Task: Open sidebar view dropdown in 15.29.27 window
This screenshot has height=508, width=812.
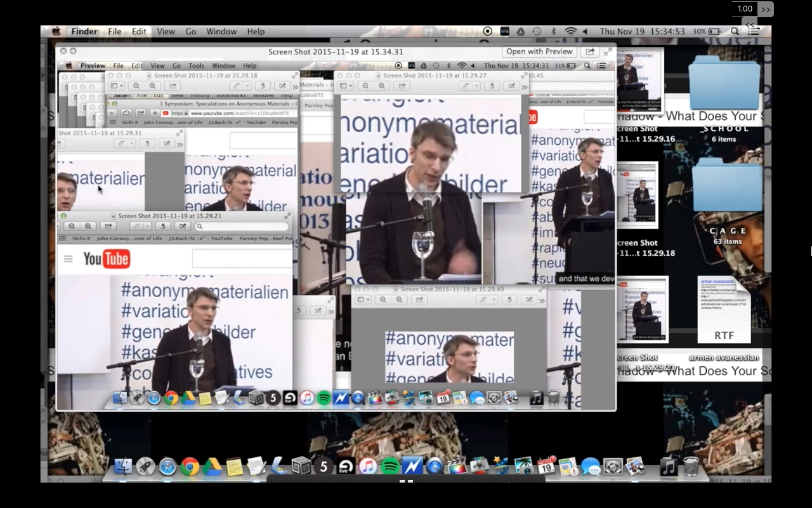Action: point(346,86)
